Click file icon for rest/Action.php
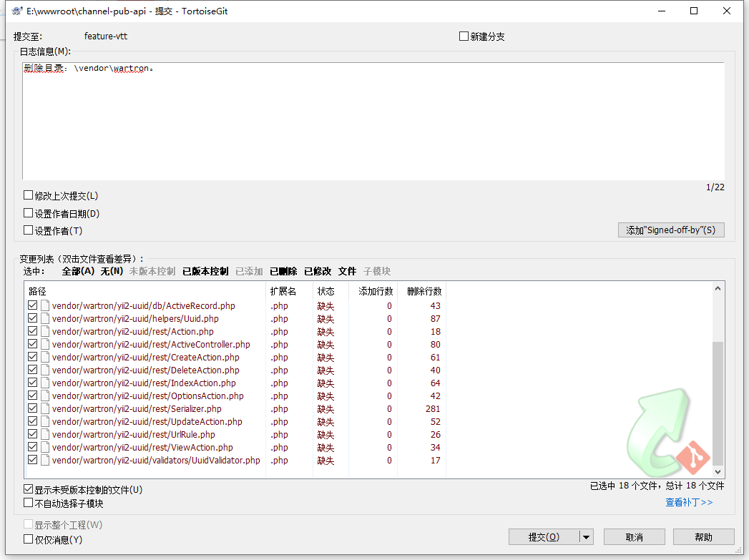Image resolution: width=749 pixels, height=560 pixels. [x=45, y=331]
